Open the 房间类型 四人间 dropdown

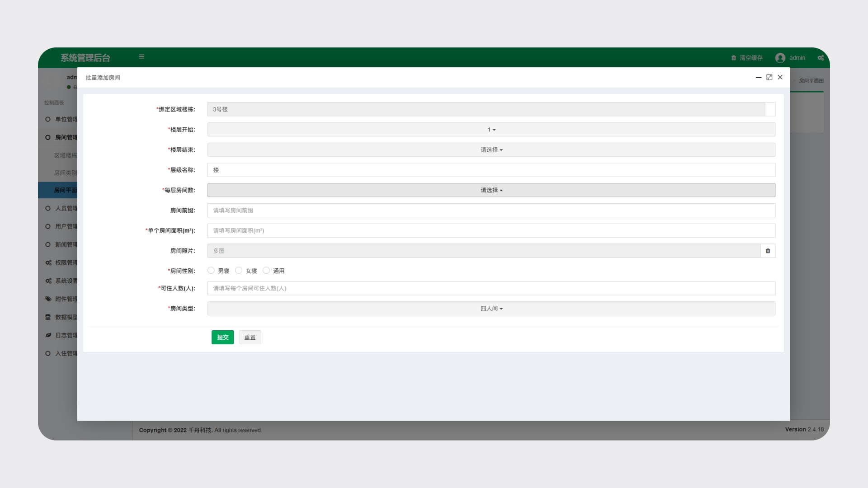(x=491, y=309)
